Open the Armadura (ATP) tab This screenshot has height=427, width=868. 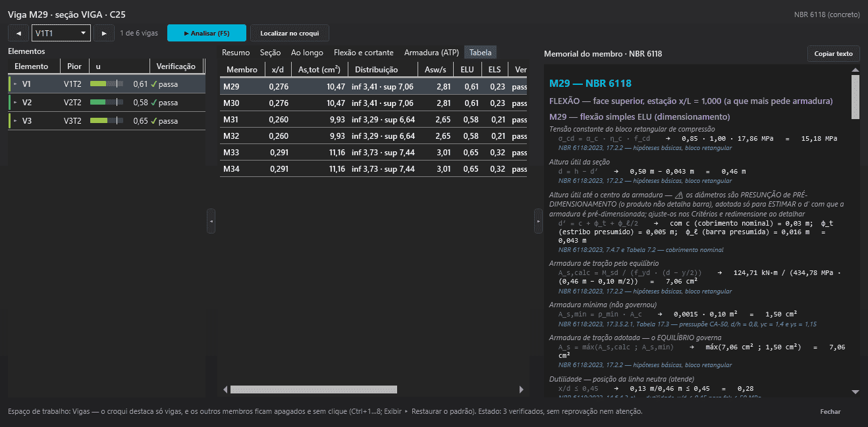pos(431,53)
